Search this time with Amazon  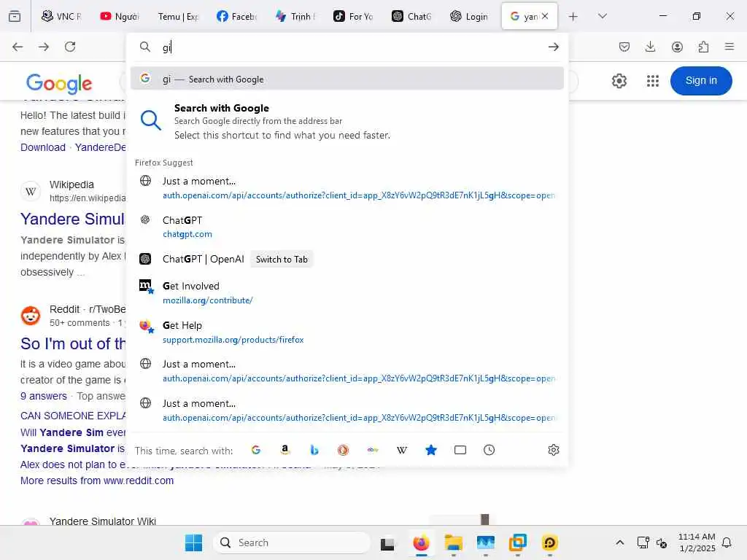(285, 450)
